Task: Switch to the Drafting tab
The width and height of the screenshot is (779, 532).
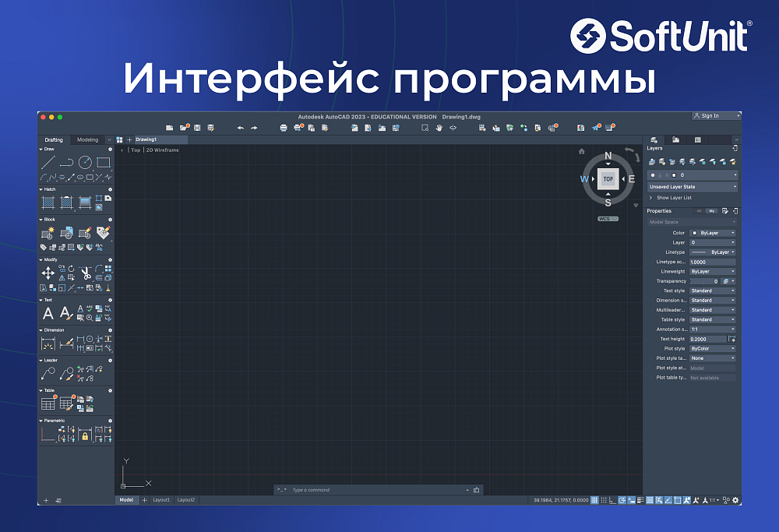Action: tap(54, 140)
